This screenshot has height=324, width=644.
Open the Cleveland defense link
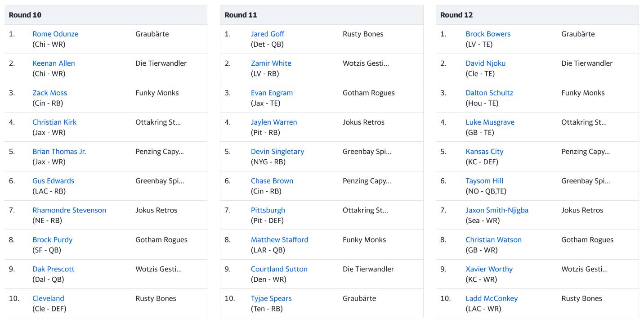coord(48,298)
